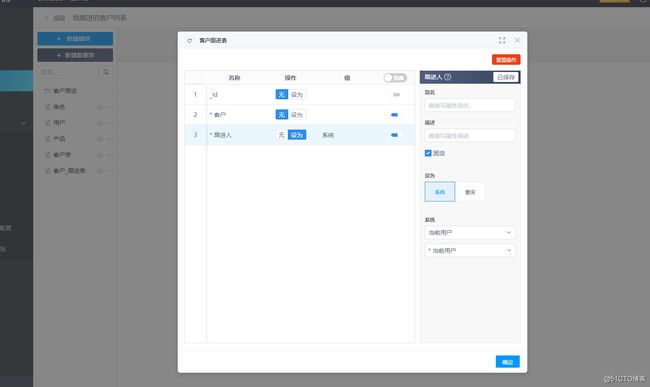
Task: Select 客户表 in the sidebar list
Action: 62,155
